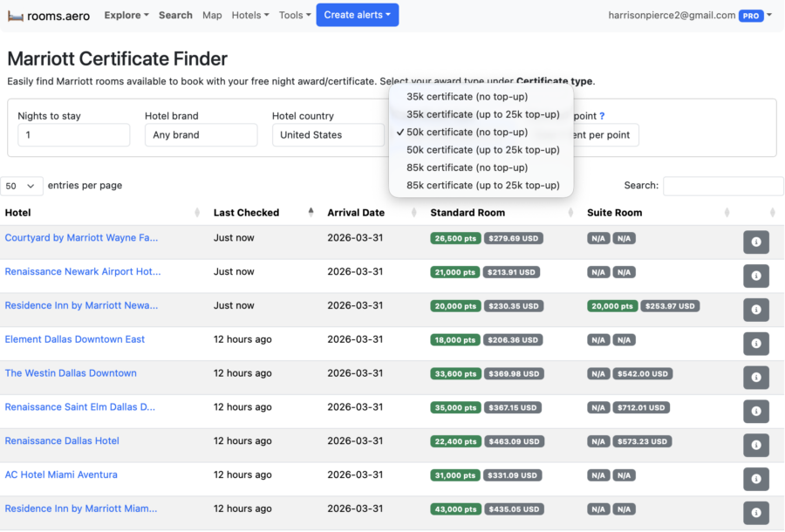Open the Hotels dropdown menu

click(x=249, y=15)
